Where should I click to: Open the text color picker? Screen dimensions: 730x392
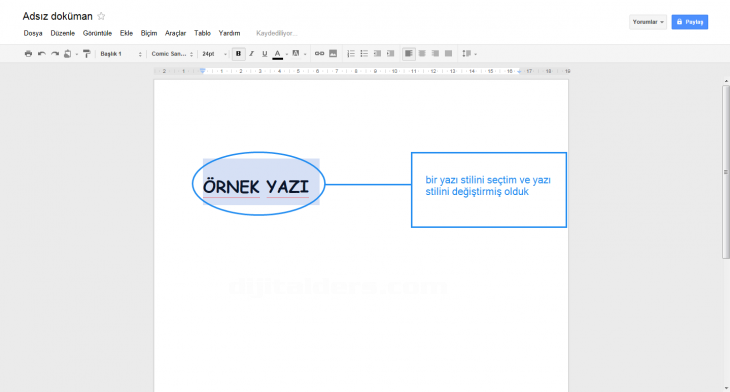pos(277,54)
